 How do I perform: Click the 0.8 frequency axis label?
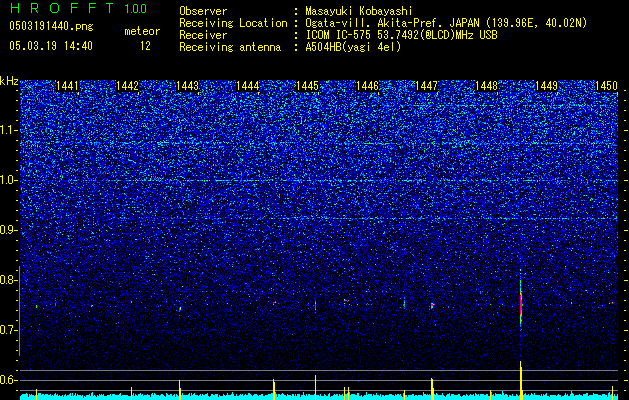click(9, 280)
